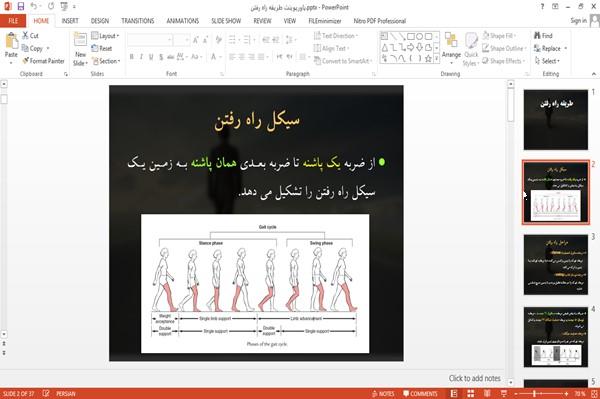Click the Decrease Font Size icon
The image size is (600, 399).
point(205,40)
